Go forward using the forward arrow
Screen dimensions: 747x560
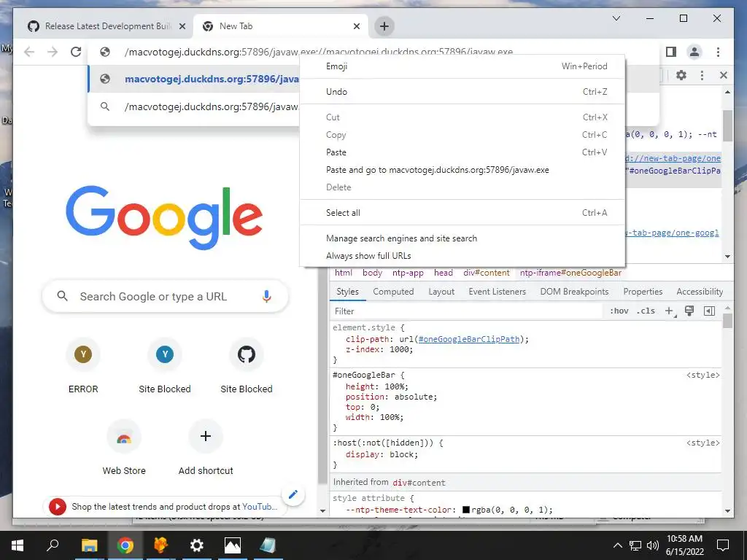pyautogui.click(x=53, y=52)
